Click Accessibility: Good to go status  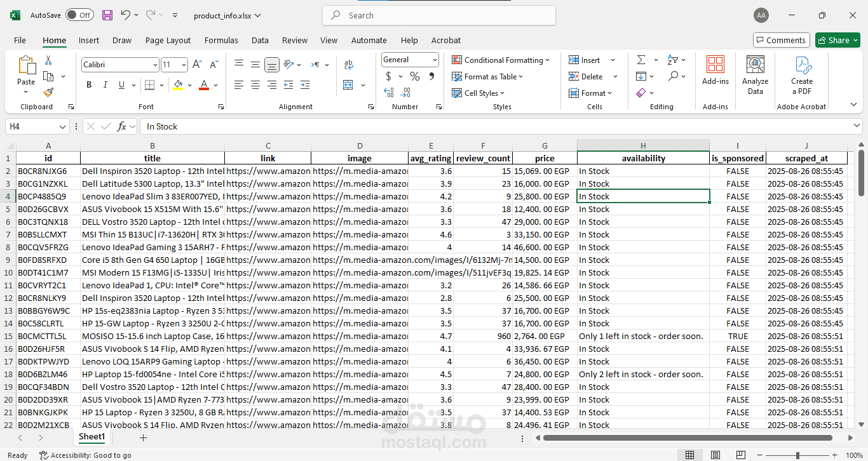(85, 455)
